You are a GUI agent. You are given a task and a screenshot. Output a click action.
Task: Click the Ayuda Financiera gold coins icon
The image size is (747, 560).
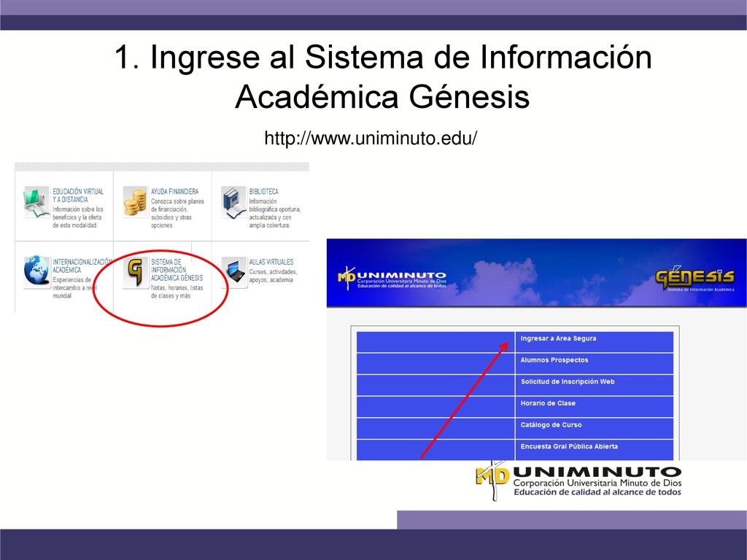point(135,202)
